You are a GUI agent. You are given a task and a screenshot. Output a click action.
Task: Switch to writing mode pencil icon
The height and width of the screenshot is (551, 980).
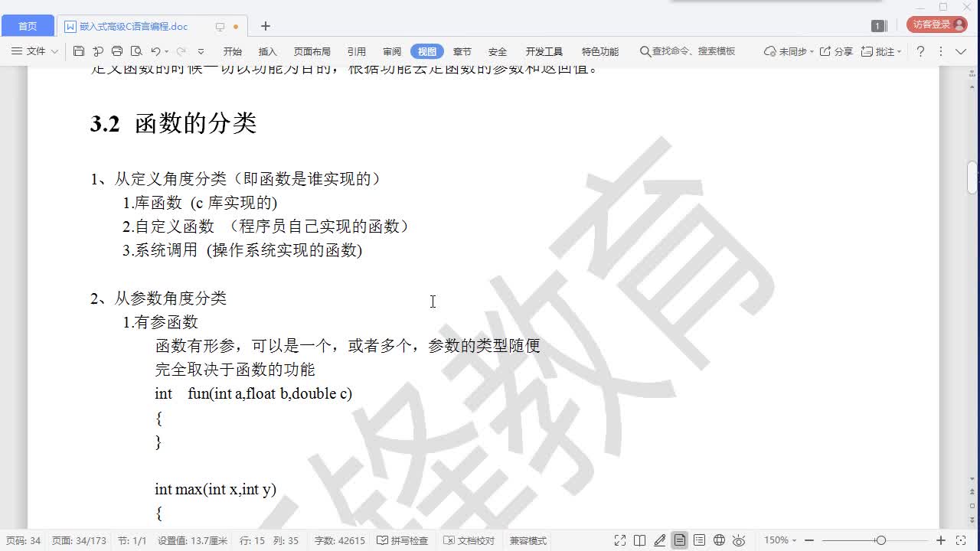(x=660, y=540)
